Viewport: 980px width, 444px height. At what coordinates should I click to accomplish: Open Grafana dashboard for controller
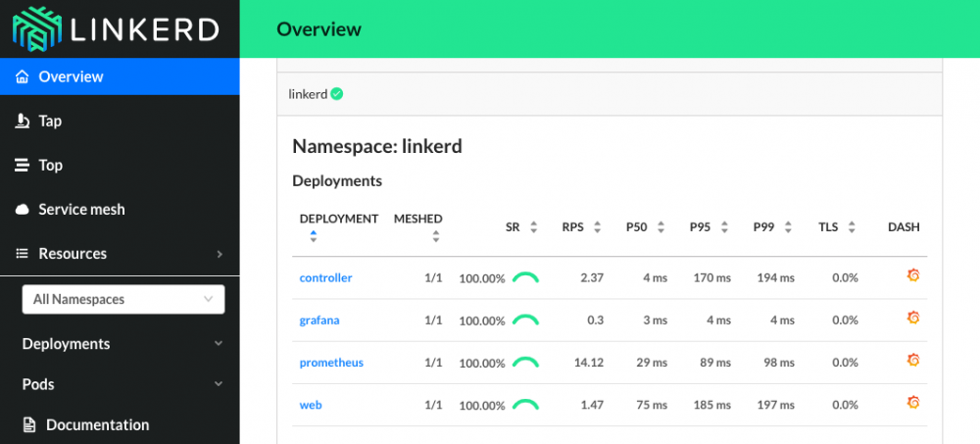(x=912, y=275)
